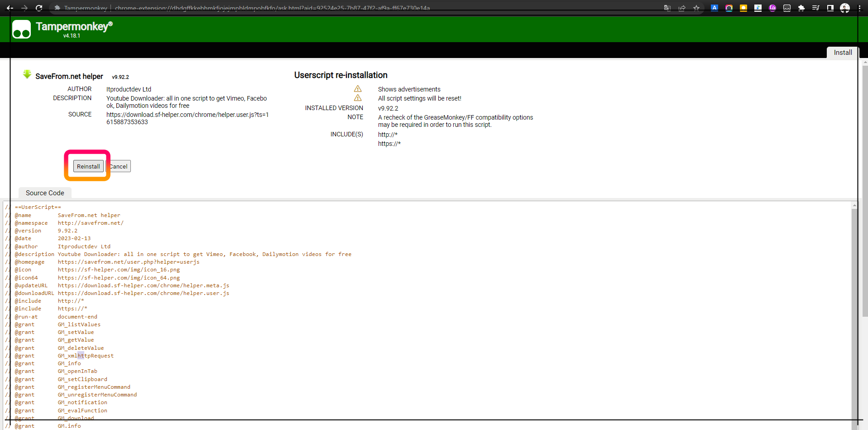
Task: Go back in browser history
Action: pos(10,8)
